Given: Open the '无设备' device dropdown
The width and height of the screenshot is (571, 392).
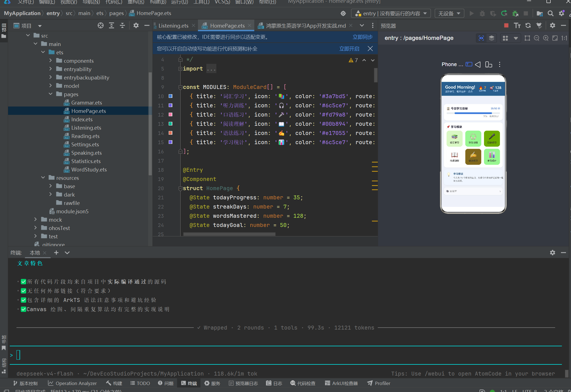Looking at the screenshot, I should 449,13.
